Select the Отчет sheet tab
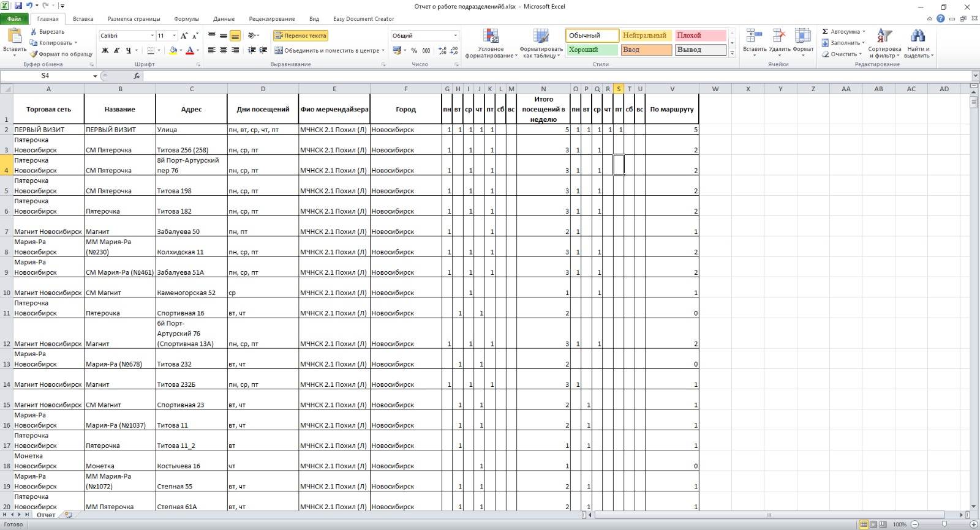Screen dimensions: 980x530 [46, 515]
